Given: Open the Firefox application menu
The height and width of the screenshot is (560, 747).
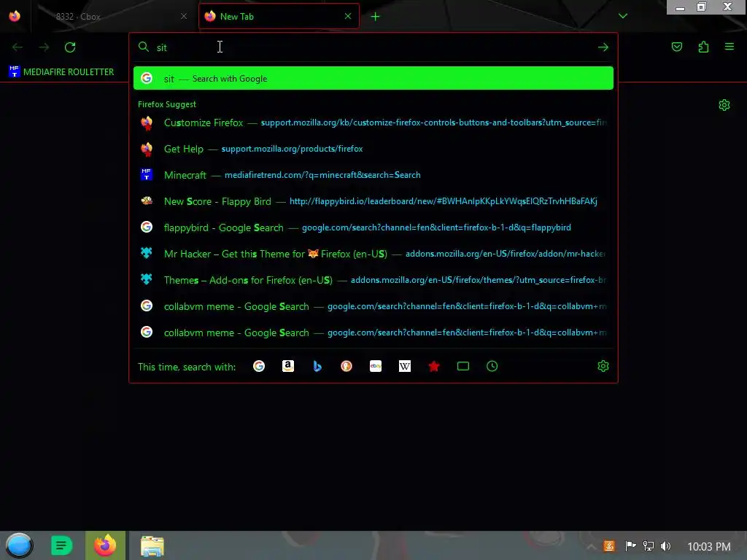Looking at the screenshot, I should (x=729, y=47).
